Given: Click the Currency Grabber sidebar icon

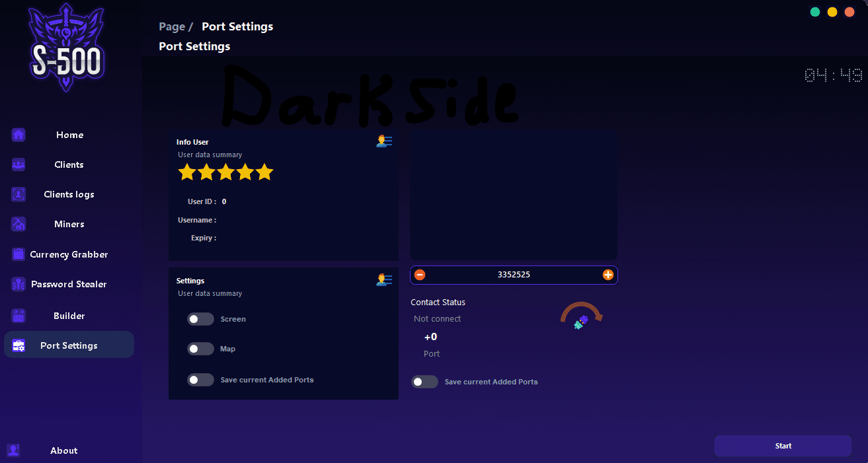Looking at the screenshot, I should (x=19, y=254).
